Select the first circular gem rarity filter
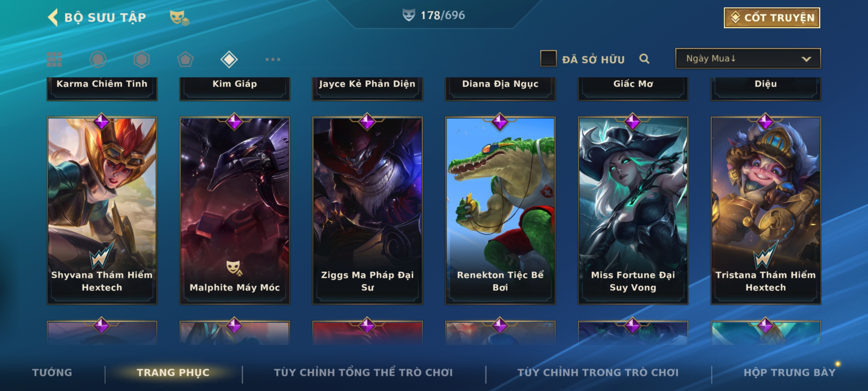The height and width of the screenshot is (391, 868). point(98,59)
